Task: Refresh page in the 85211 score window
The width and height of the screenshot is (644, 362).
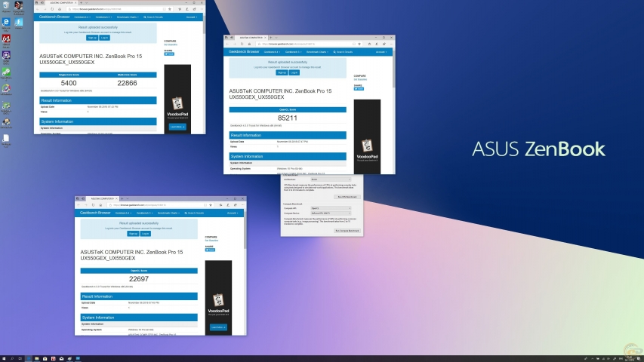Action: pyautogui.click(x=242, y=44)
